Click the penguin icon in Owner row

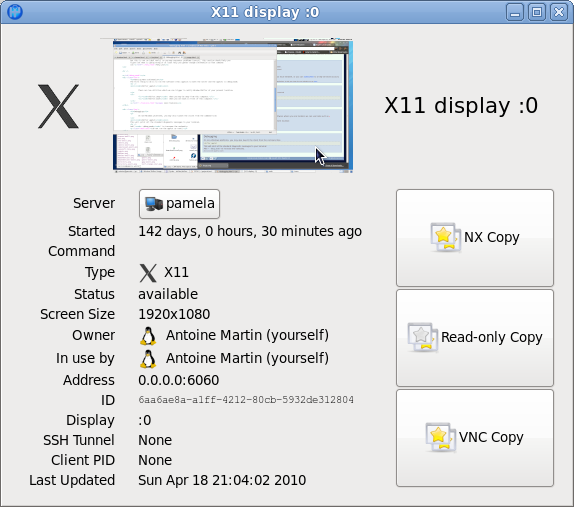[x=148, y=336]
